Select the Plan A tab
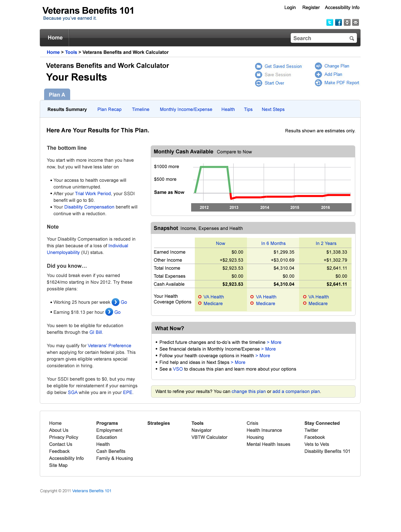 point(57,95)
